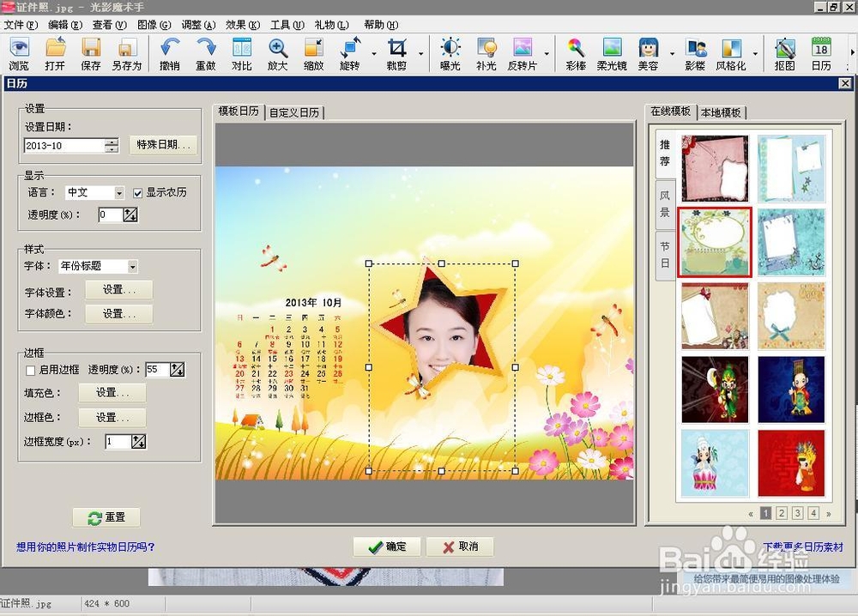Click the 旋转 rotate tool
Viewport: 858px width, 616px height.
coord(349,53)
